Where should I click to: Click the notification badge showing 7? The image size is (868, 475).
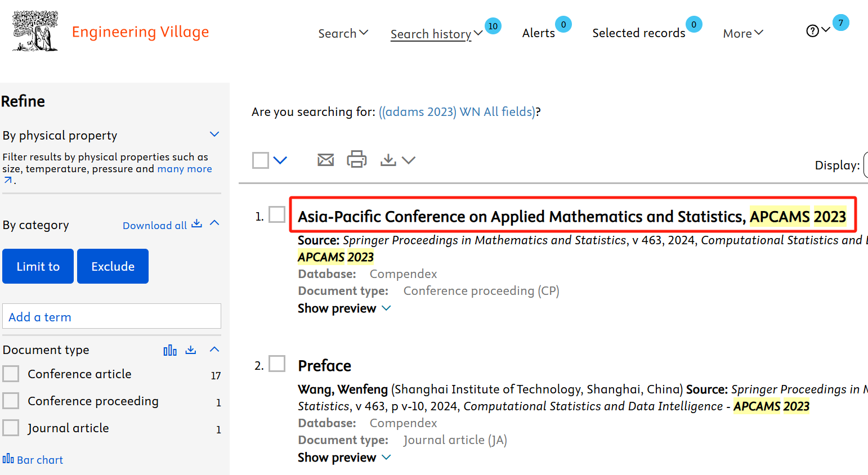pos(841,23)
